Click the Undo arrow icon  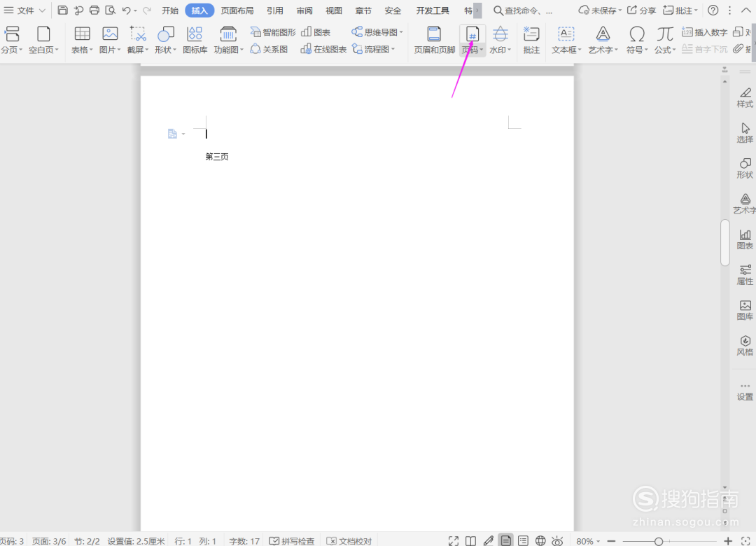point(126,10)
